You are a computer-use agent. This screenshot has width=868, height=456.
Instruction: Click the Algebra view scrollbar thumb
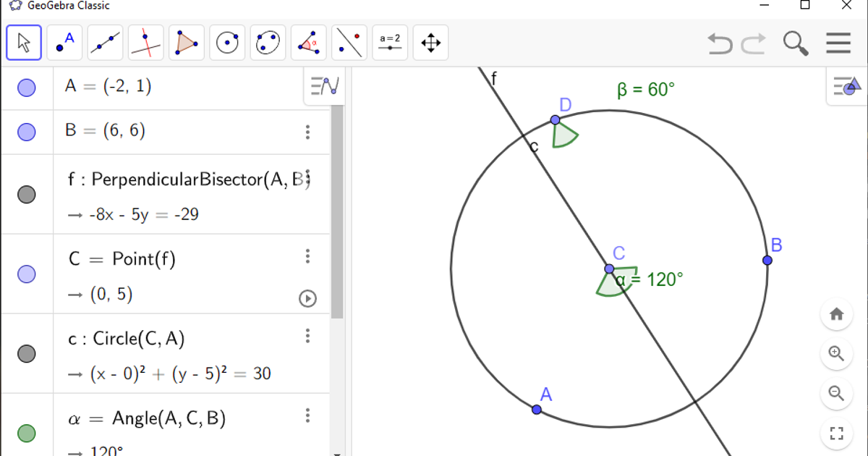337,211
